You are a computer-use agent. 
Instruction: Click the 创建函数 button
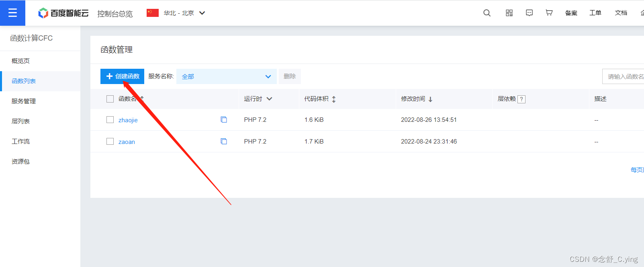click(122, 76)
